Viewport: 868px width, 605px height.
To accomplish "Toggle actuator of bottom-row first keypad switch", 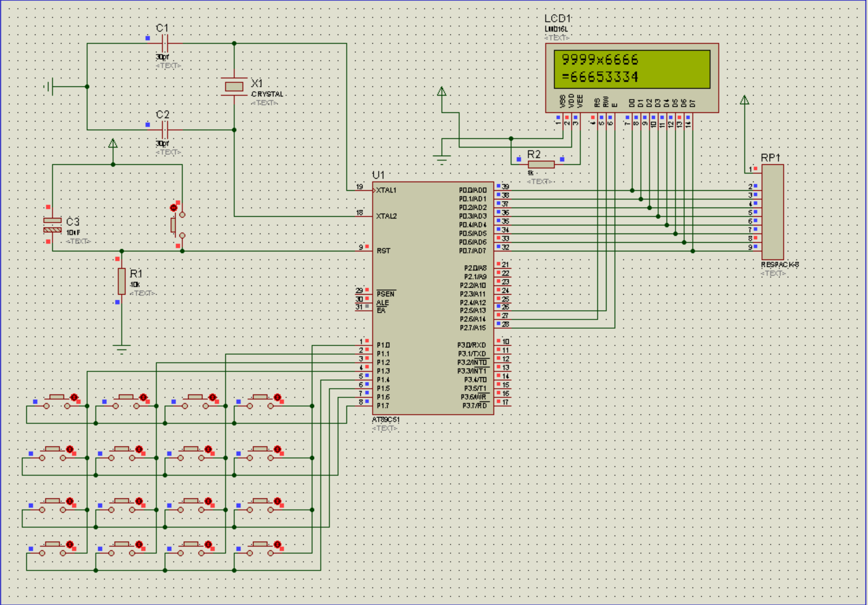I will (70, 544).
